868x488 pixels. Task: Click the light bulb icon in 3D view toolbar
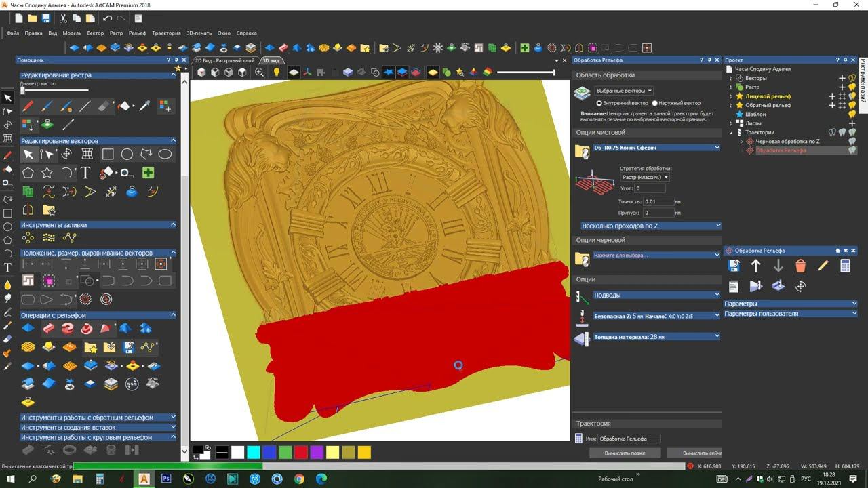276,73
